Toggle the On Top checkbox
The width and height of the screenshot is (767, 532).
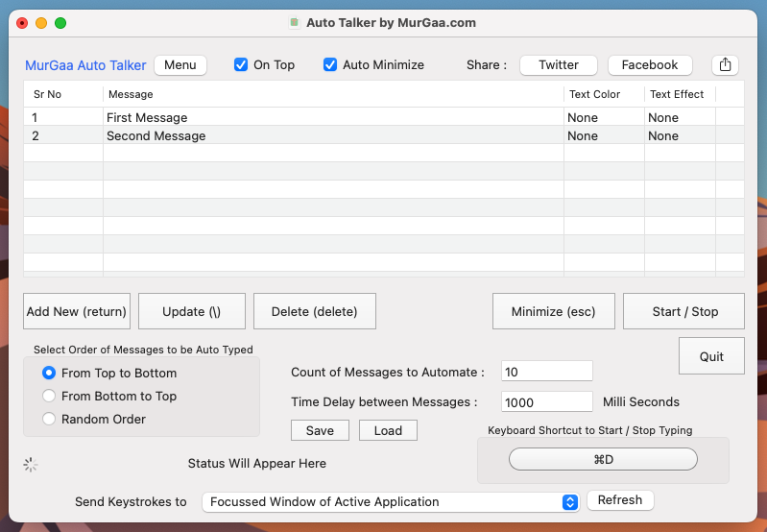(x=241, y=64)
